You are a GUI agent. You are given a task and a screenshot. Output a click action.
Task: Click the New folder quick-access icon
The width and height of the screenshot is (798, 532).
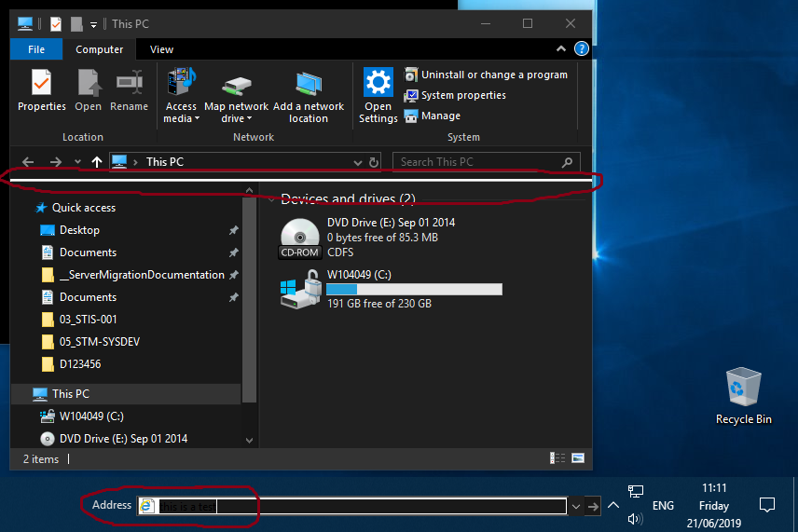click(76, 24)
